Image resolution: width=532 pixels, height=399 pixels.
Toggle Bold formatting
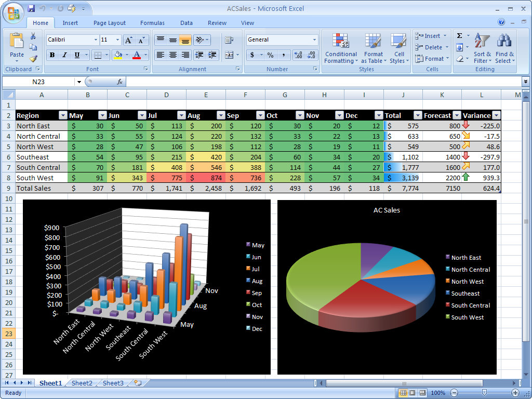tap(52, 55)
